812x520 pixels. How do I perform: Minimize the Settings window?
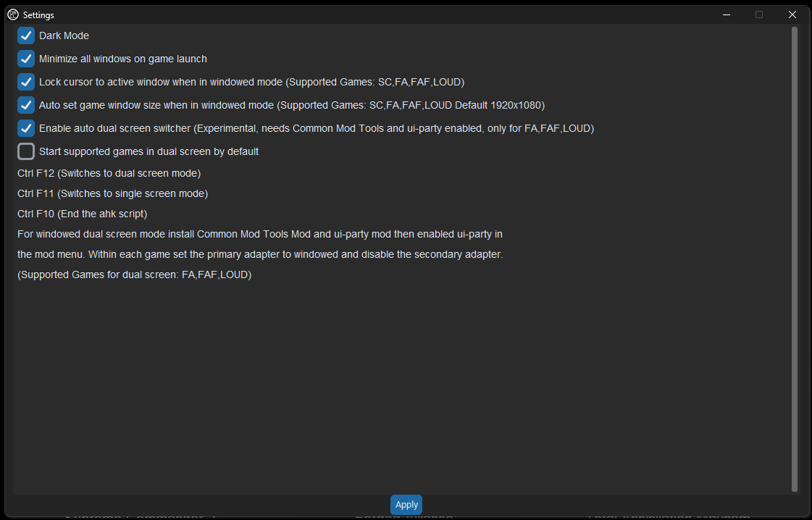tap(727, 14)
